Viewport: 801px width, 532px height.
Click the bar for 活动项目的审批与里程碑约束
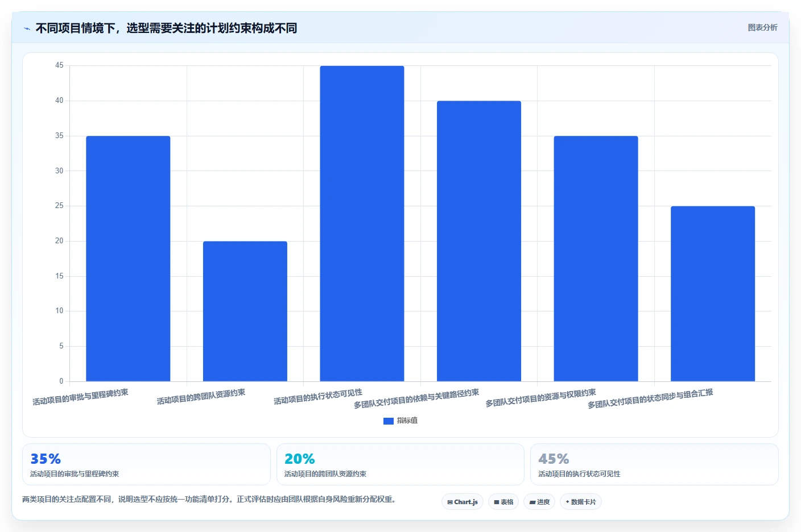pyautogui.click(x=128, y=259)
